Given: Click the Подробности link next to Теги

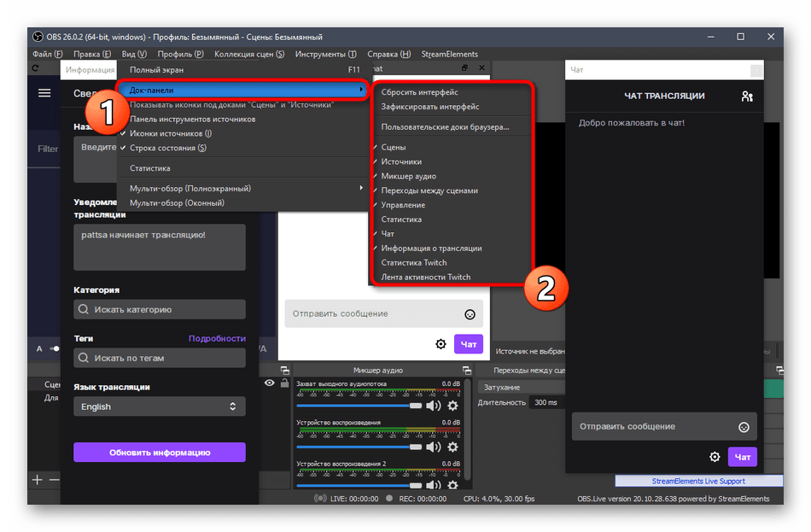Looking at the screenshot, I should [x=217, y=338].
